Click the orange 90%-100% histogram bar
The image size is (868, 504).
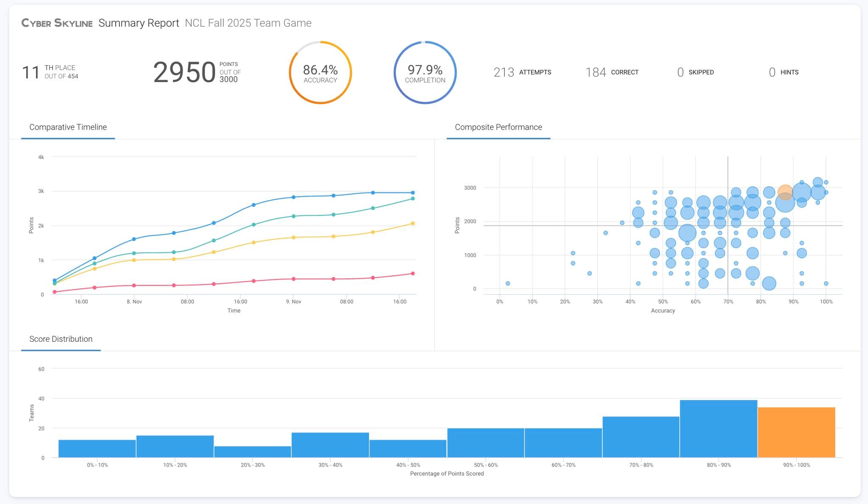796,432
